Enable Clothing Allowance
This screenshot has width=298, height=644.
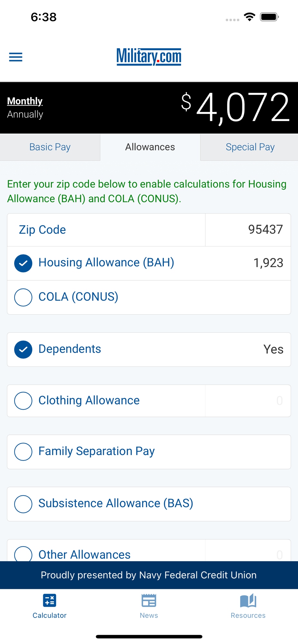(x=23, y=401)
